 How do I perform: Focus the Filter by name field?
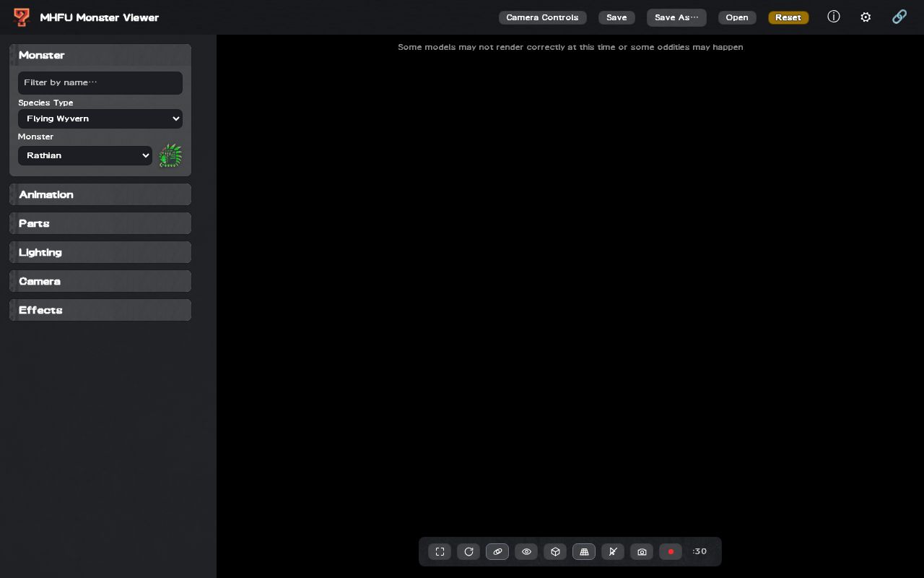coord(100,82)
